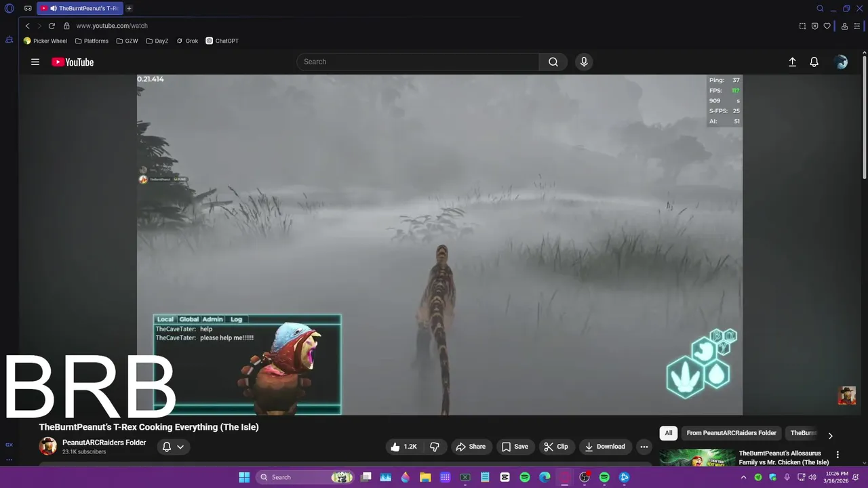
Task: Open GZW bookmark folder
Action: tap(127, 41)
